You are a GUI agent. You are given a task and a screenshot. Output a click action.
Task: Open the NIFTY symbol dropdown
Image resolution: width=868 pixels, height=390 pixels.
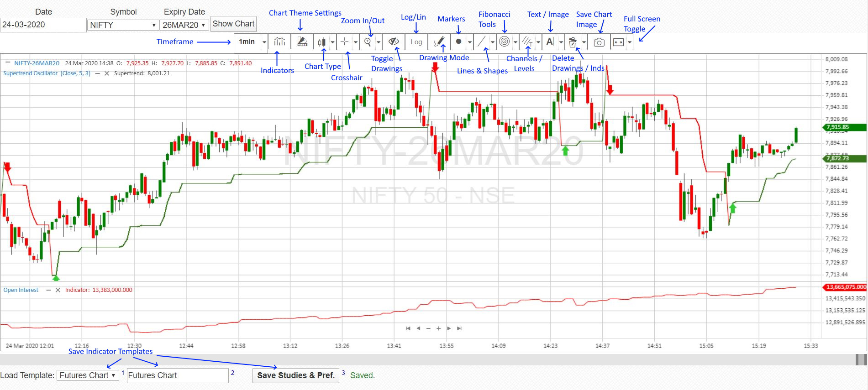pos(123,25)
